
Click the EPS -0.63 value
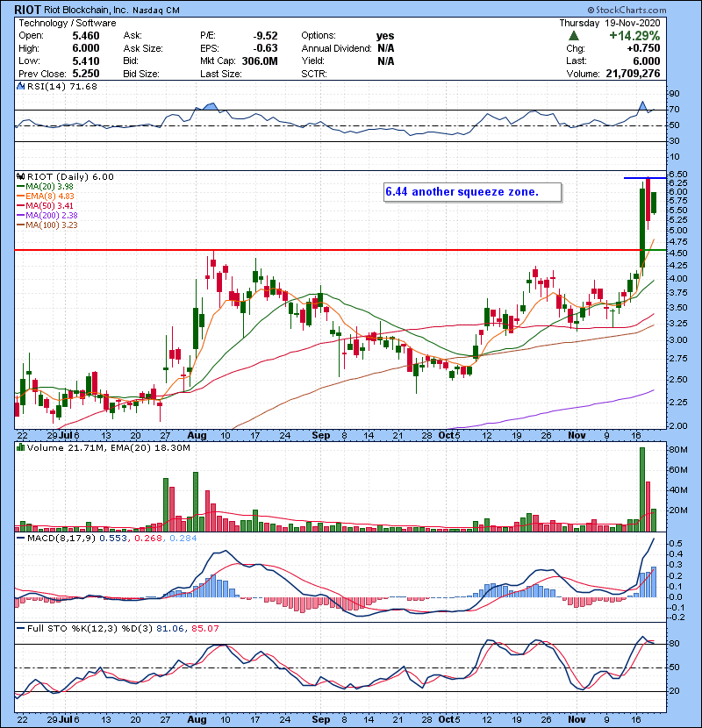click(x=265, y=48)
